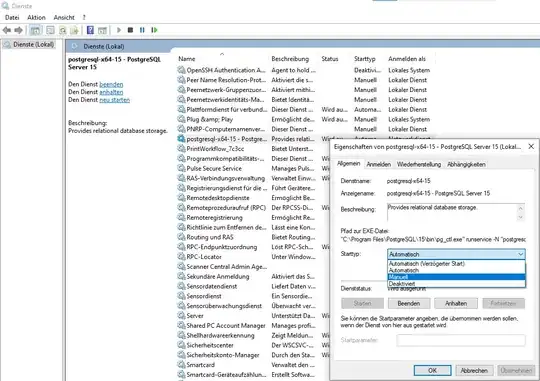The height and width of the screenshot is (381, 540).
Task: Switch to the Anmelden tab
Action: [x=378, y=164]
